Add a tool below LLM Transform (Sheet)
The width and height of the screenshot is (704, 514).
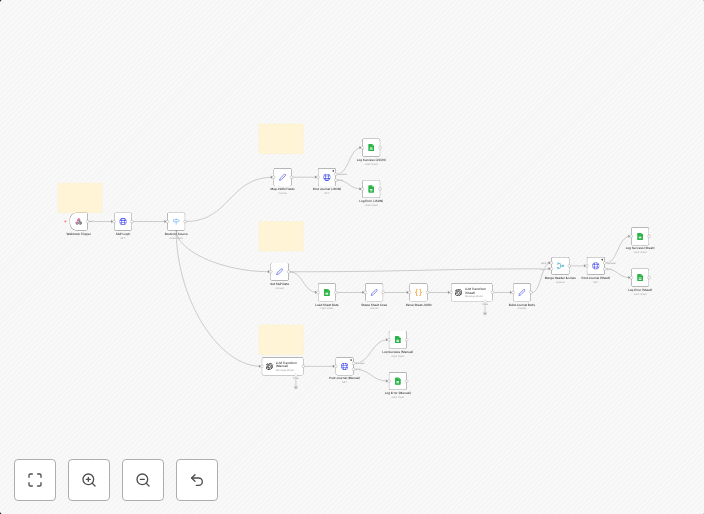pos(485,313)
